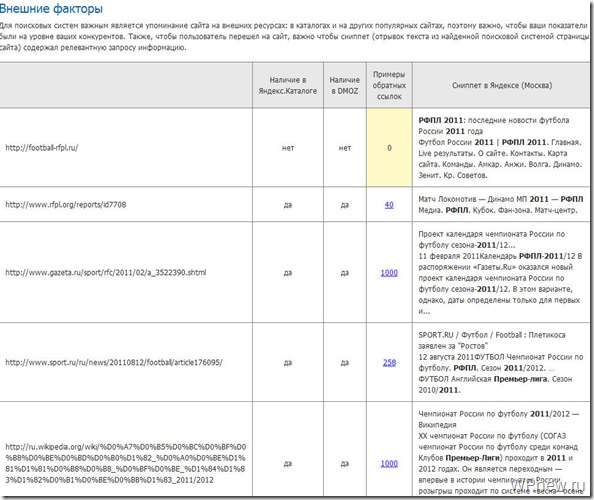The image size is (594, 500).
Task: Click the 'Сниппет в Яндексе (Москва)' column header
Action: point(502,85)
